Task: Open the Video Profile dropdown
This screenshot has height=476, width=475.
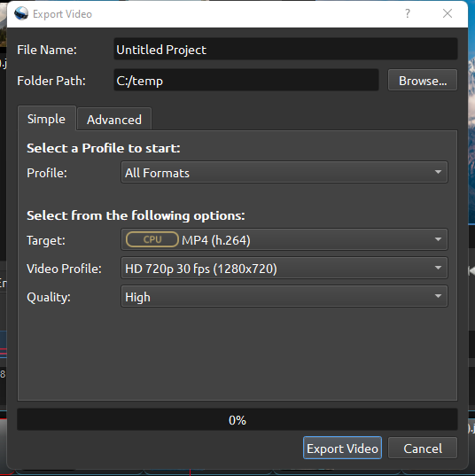Action: pyautogui.click(x=284, y=268)
